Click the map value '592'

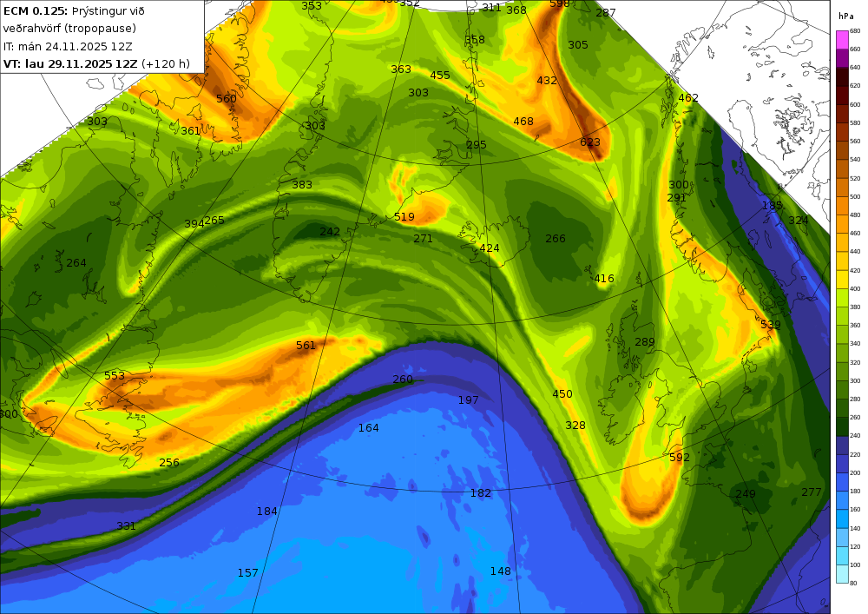click(680, 458)
